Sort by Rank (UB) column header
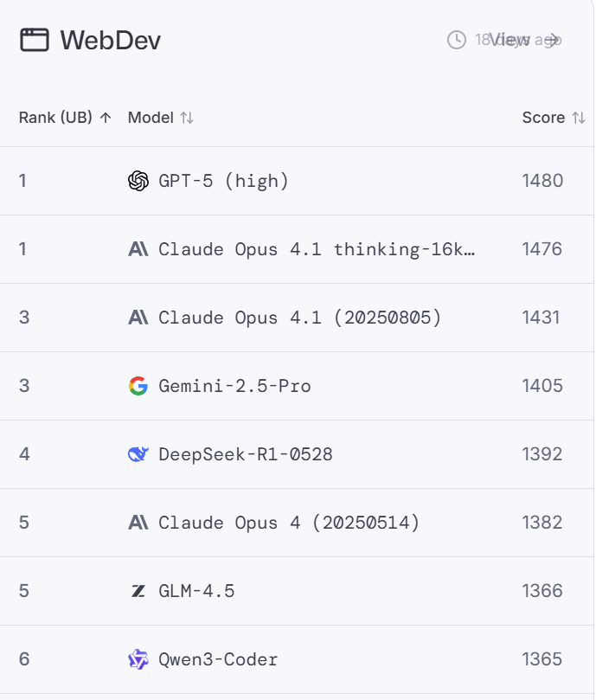This screenshot has height=700, width=596. pyautogui.click(x=65, y=118)
